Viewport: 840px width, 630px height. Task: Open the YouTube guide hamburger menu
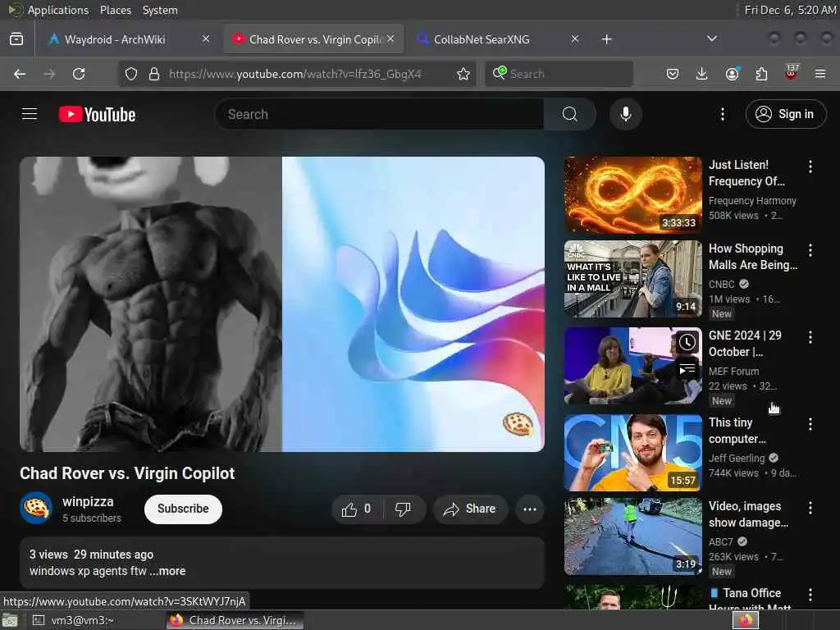click(30, 114)
